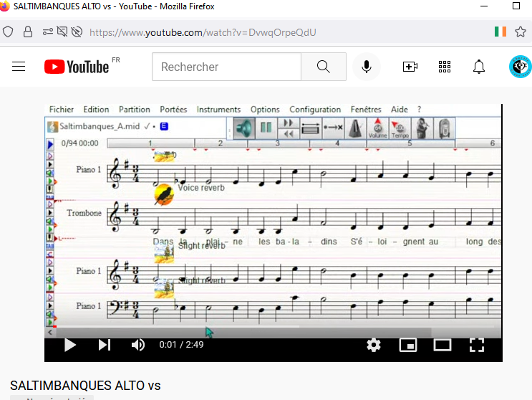Viewport: 532px width, 400px height.
Task: Click the question mark menu in the video
Action: tap(420, 110)
